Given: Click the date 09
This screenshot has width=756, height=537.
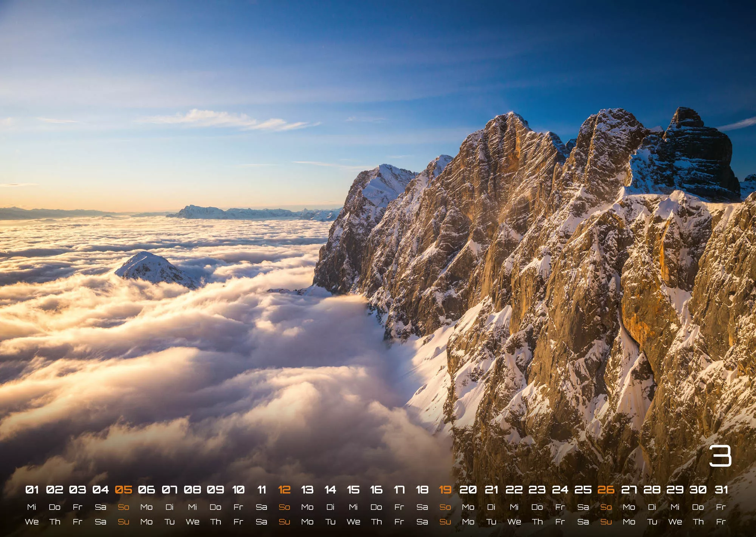Looking at the screenshot, I should pos(215,490).
